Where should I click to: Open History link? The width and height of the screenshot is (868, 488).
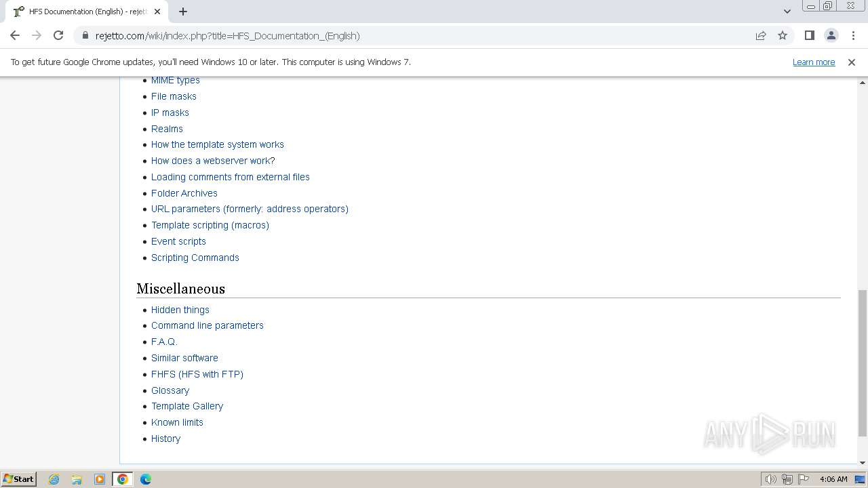coord(165,439)
